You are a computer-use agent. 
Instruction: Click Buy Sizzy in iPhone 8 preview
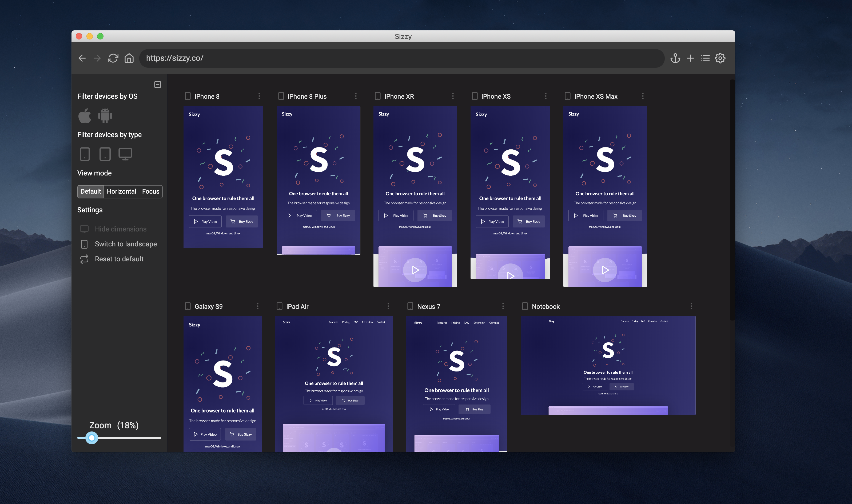[242, 222]
